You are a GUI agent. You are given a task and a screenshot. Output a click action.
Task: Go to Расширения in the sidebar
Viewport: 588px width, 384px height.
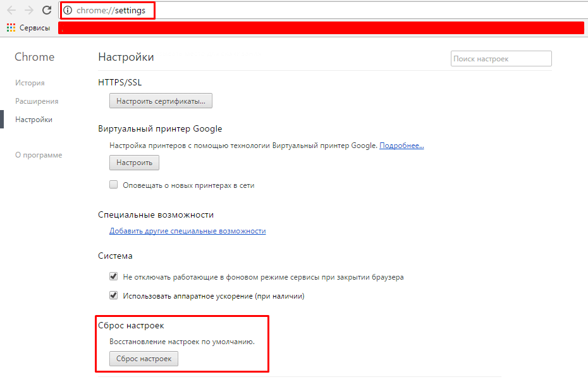37,101
